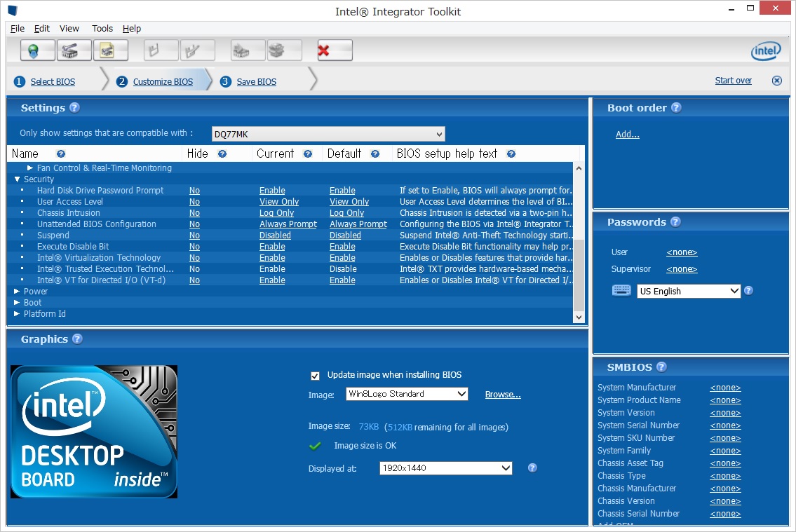This screenshot has width=796, height=532.
Task: Click the Browse... image link
Action: 503,394
